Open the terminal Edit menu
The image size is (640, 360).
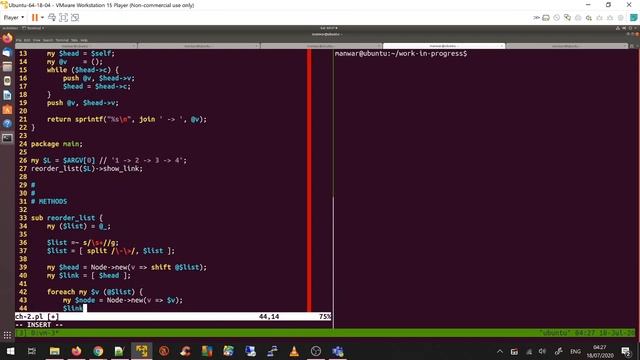pyautogui.click(x=27, y=40)
